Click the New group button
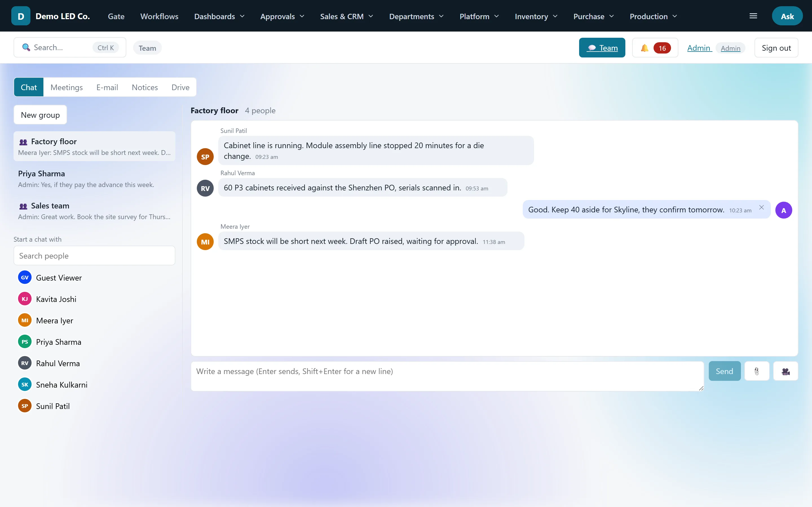Screen dimensions: 812x507 (x=40, y=115)
